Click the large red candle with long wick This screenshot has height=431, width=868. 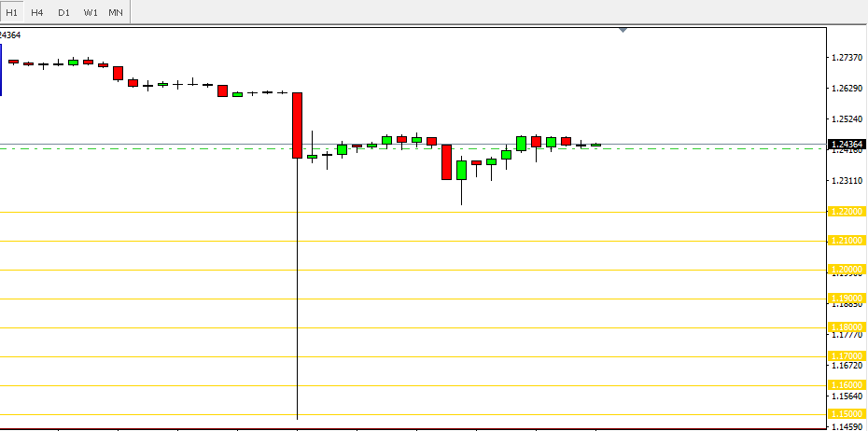tap(297, 125)
